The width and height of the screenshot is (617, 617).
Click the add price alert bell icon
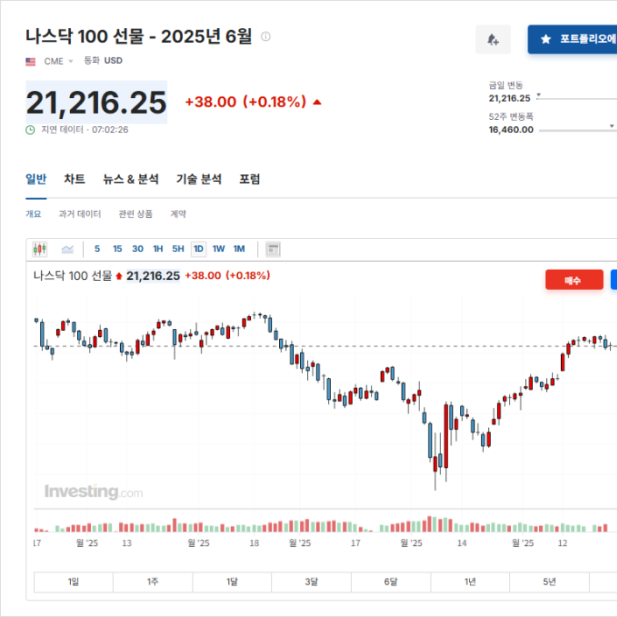point(493,39)
